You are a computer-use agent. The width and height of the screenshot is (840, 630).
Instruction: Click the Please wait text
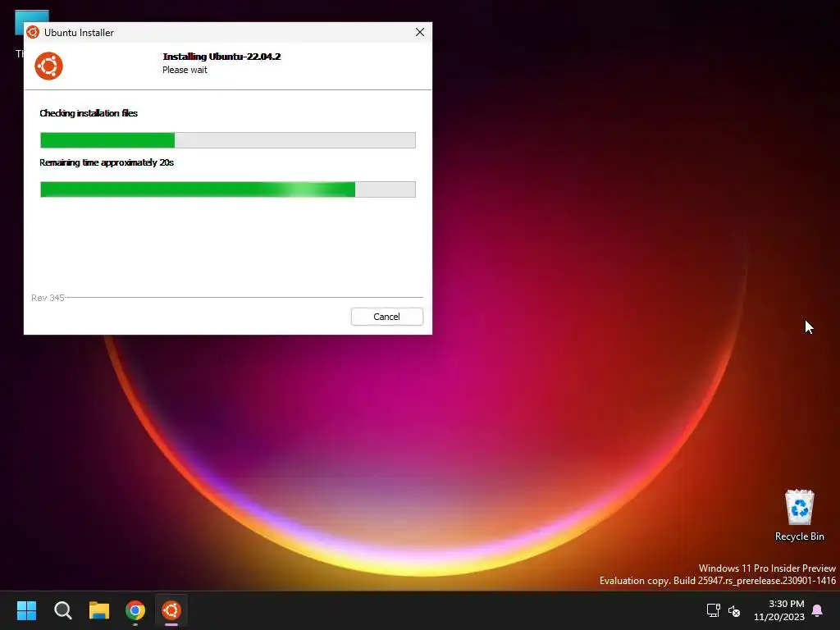coord(185,70)
